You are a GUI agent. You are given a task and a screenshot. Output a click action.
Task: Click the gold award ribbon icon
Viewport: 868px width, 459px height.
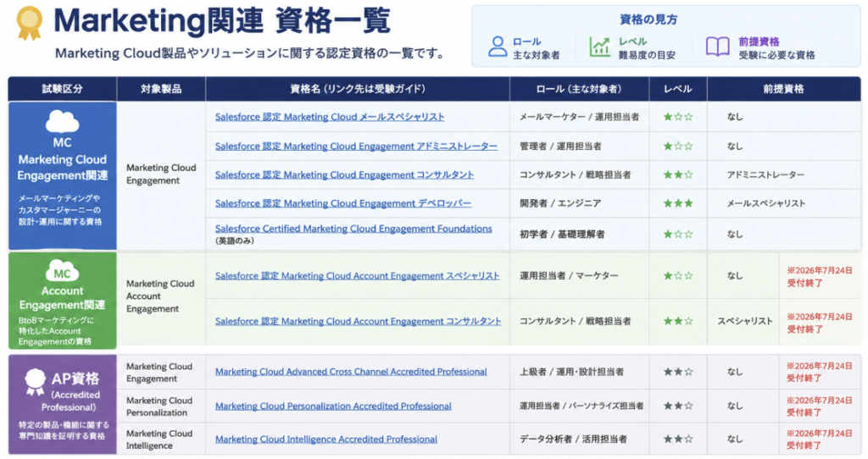tap(30, 23)
